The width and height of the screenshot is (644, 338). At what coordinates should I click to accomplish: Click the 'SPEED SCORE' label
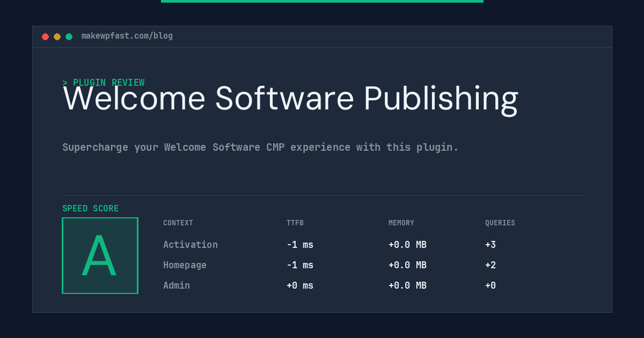tap(91, 209)
